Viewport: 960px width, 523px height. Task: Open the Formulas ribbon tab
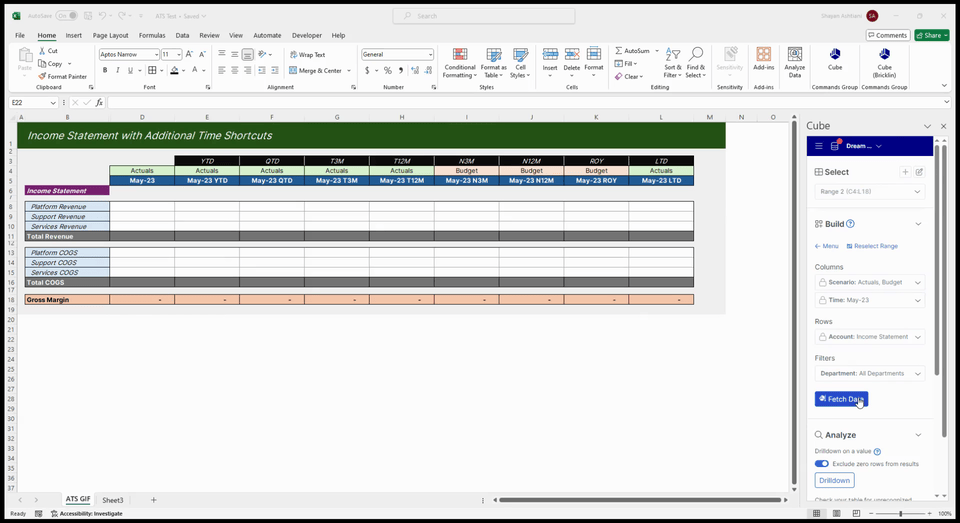tap(152, 35)
